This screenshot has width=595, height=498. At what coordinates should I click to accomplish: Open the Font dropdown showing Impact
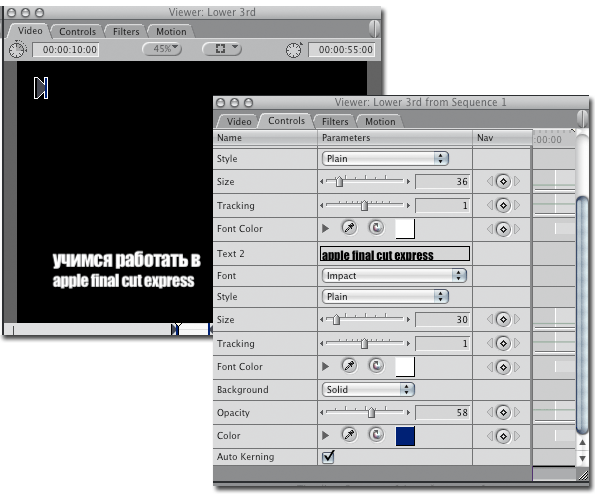pyautogui.click(x=394, y=276)
